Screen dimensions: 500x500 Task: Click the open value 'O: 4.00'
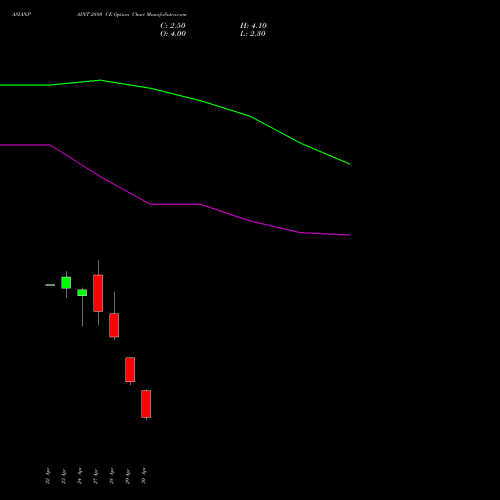(x=173, y=34)
